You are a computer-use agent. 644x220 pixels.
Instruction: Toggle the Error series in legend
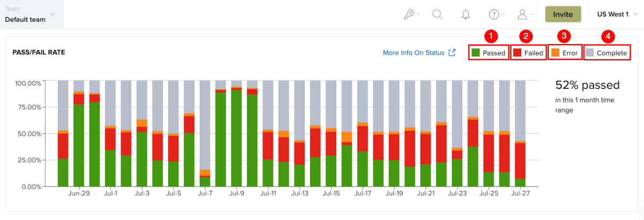coord(565,53)
